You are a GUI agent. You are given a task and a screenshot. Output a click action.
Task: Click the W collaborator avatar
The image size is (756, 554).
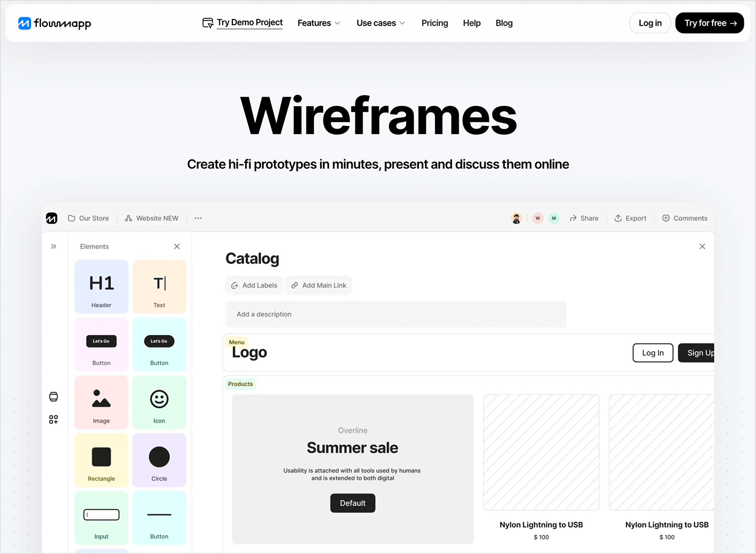[538, 218]
